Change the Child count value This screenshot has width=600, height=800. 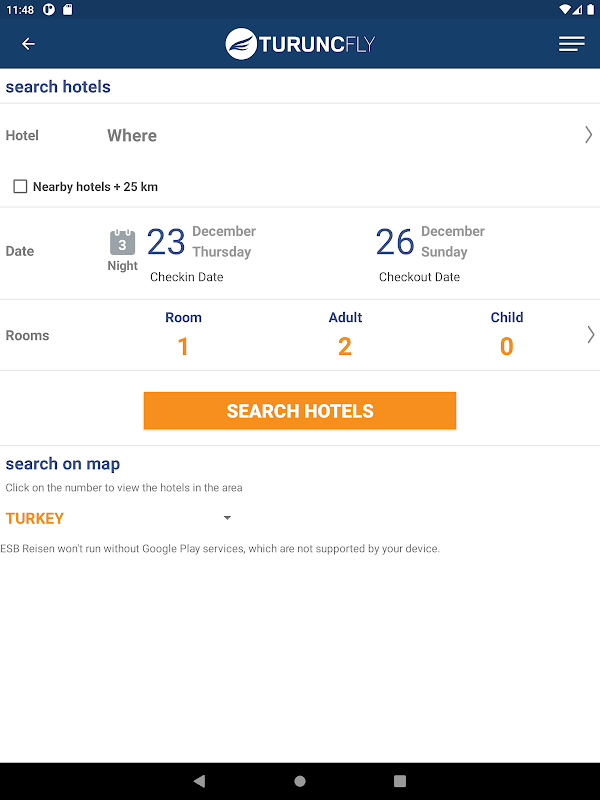507,346
